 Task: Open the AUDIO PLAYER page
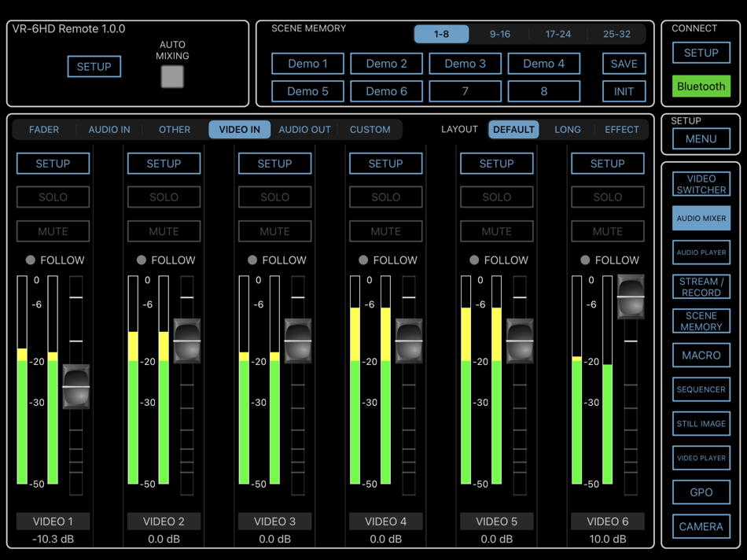[701, 252]
